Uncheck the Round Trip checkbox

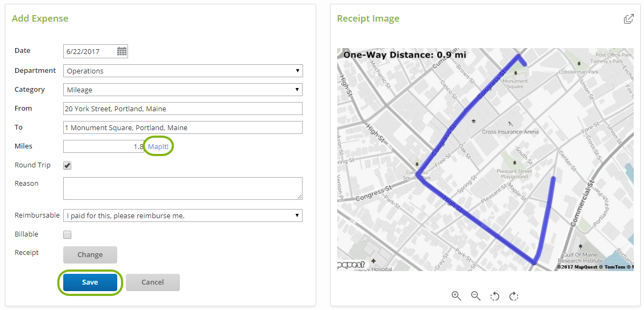point(68,166)
